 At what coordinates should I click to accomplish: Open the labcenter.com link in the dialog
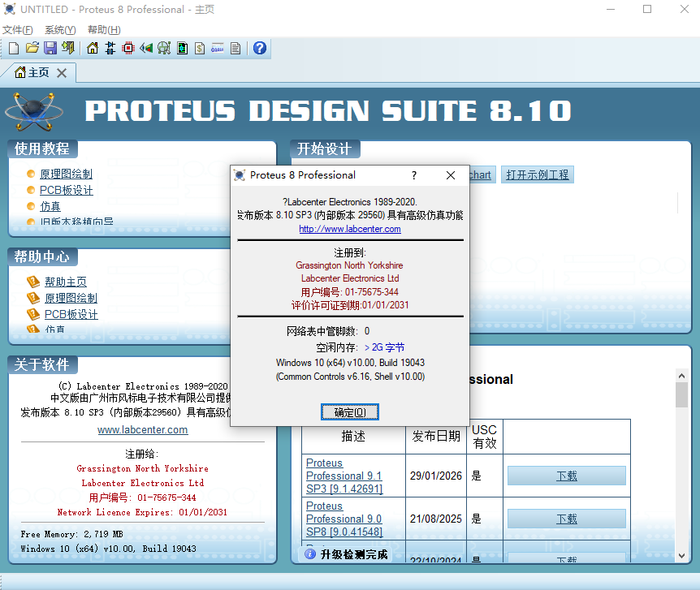point(350,229)
